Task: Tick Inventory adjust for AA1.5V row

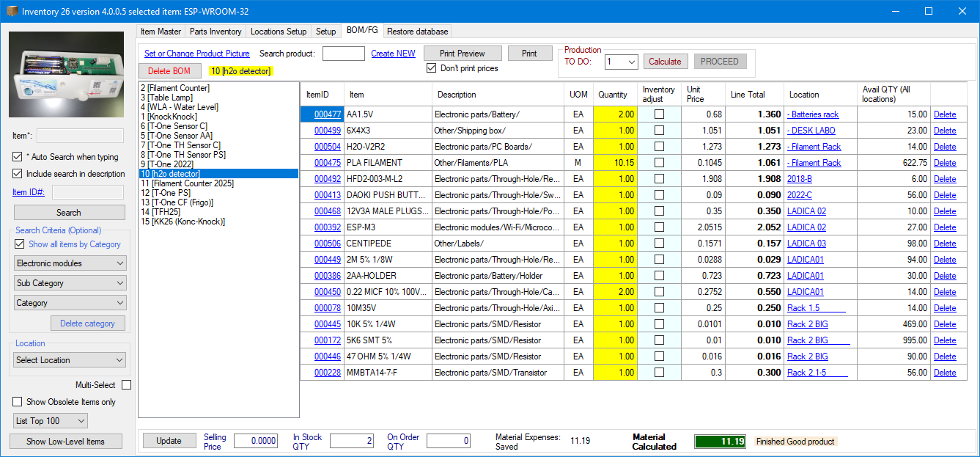Action: pos(659,114)
